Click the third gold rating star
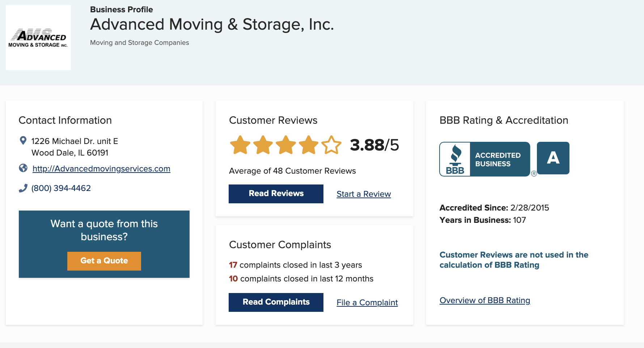This screenshot has height=348, width=644. (286, 145)
